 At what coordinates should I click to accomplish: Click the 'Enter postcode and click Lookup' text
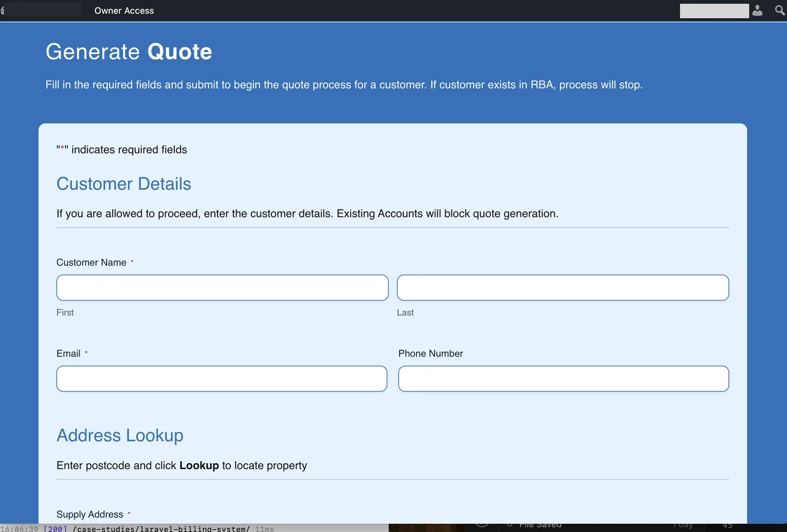[x=182, y=466]
